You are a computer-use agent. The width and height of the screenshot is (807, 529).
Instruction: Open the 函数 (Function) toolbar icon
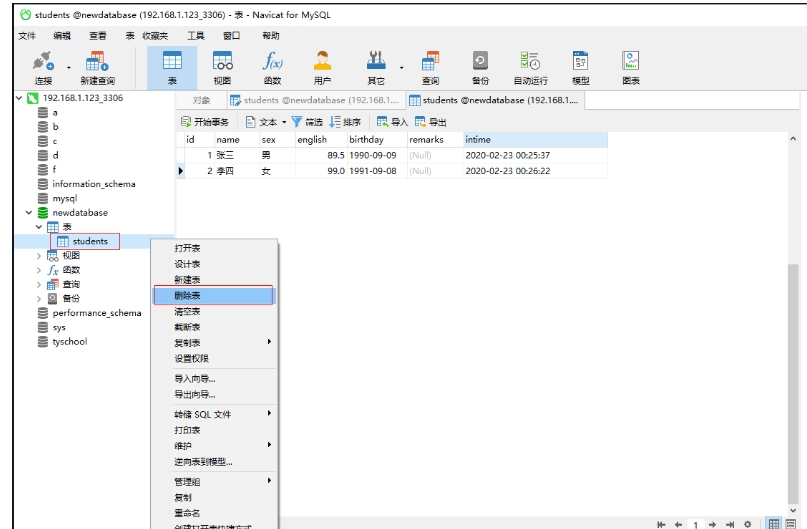[272, 66]
